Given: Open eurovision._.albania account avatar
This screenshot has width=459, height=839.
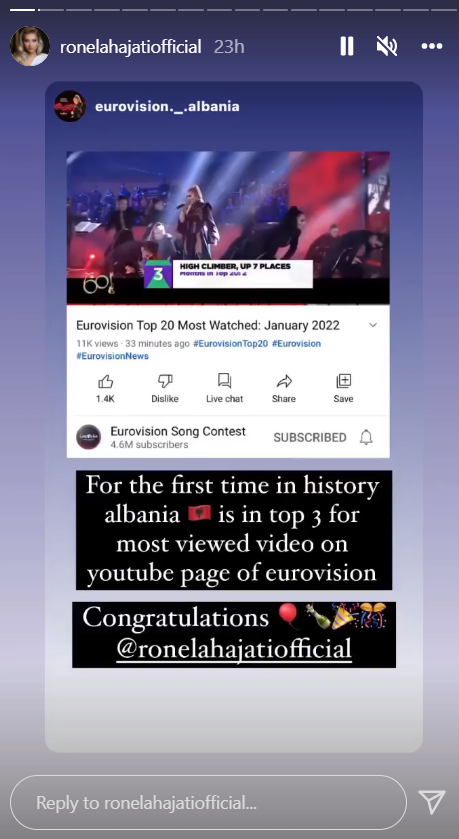Looking at the screenshot, I should [70, 106].
